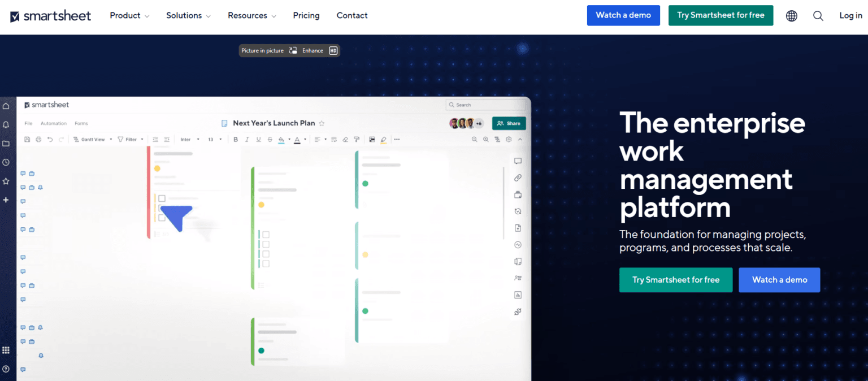Select the Strikethrough formatting icon
The height and width of the screenshot is (381, 868).
[x=270, y=139]
